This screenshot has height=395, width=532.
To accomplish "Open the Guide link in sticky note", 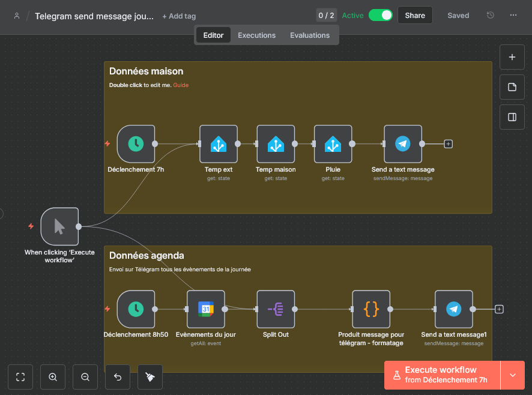I will coord(181,85).
